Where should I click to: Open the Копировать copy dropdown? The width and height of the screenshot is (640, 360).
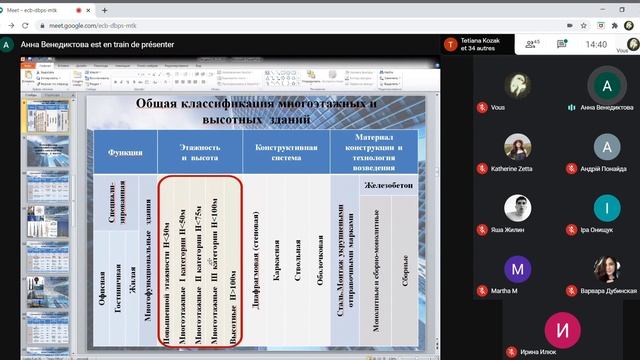click(x=49, y=78)
